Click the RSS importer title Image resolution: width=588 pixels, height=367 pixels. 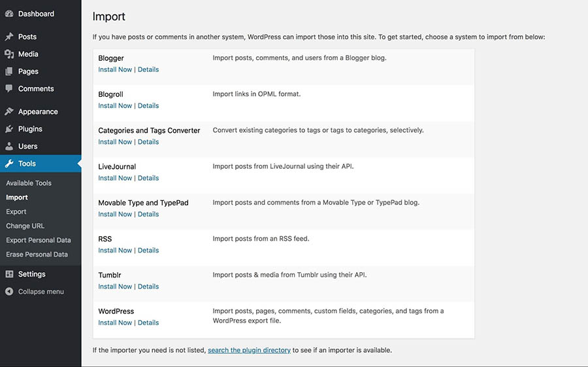105,239
